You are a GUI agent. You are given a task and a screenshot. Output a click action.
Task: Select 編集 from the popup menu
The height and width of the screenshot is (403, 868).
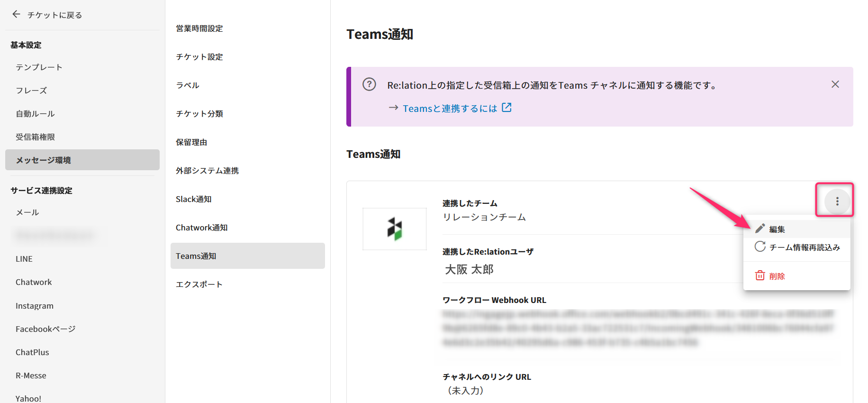[797, 229]
